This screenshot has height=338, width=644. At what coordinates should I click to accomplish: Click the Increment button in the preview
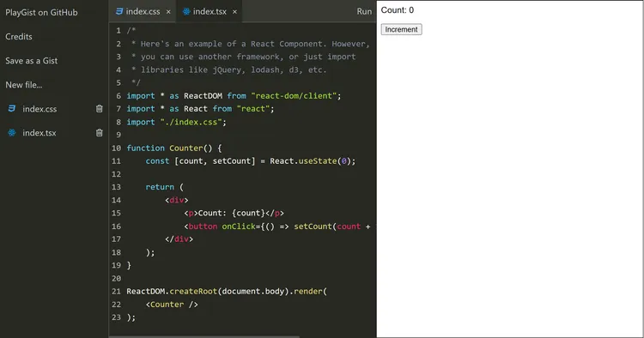pos(401,29)
